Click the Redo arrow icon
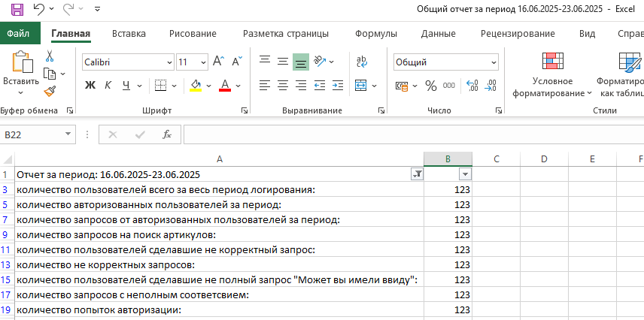Image resolution: width=644 pixels, height=320 pixels. click(68, 8)
